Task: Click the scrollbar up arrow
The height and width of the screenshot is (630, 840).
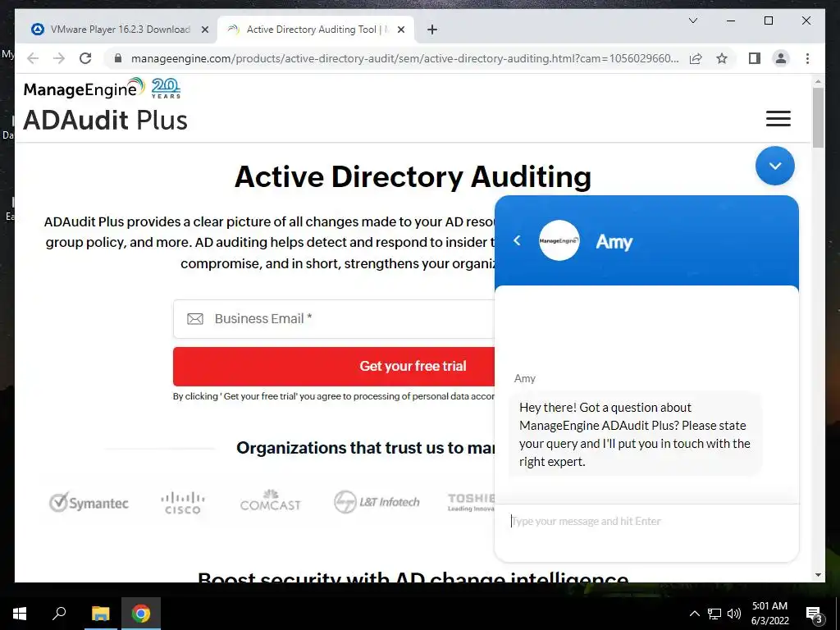Action: [x=818, y=81]
